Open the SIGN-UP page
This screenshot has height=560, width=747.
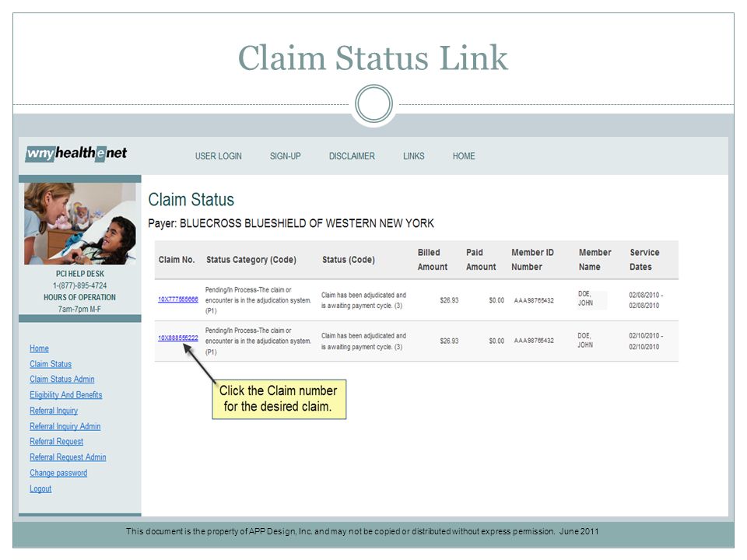click(x=285, y=156)
